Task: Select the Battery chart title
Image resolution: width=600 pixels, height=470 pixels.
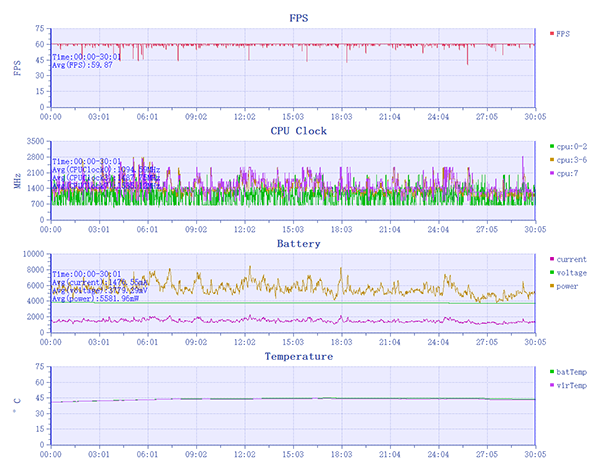Action: pyautogui.click(x=298, y=243)
